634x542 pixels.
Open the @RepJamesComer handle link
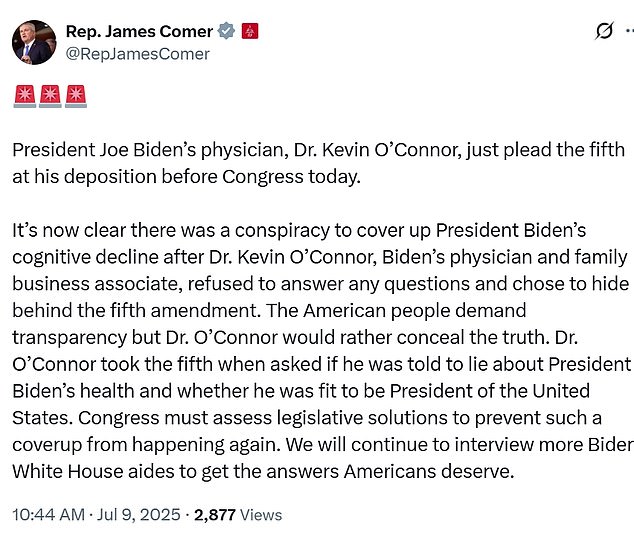[x=137, y=54]
